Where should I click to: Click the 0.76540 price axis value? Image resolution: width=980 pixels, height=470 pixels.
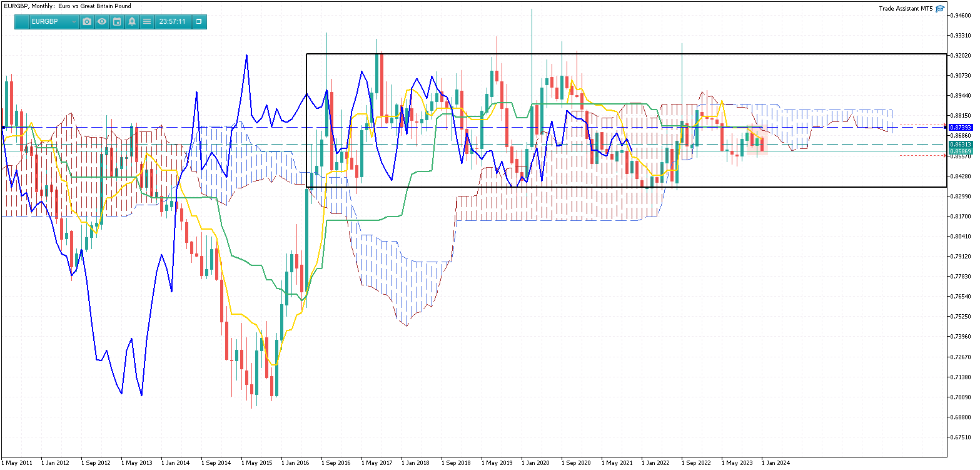click(961, 297)
